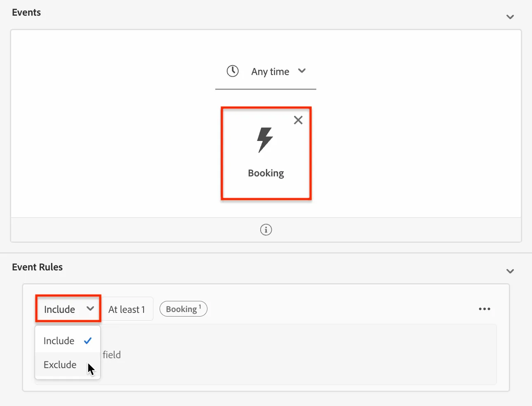Click the Events section heading
Screen dimensions: 532x406
pyautogui.click(x=26, y=12)
